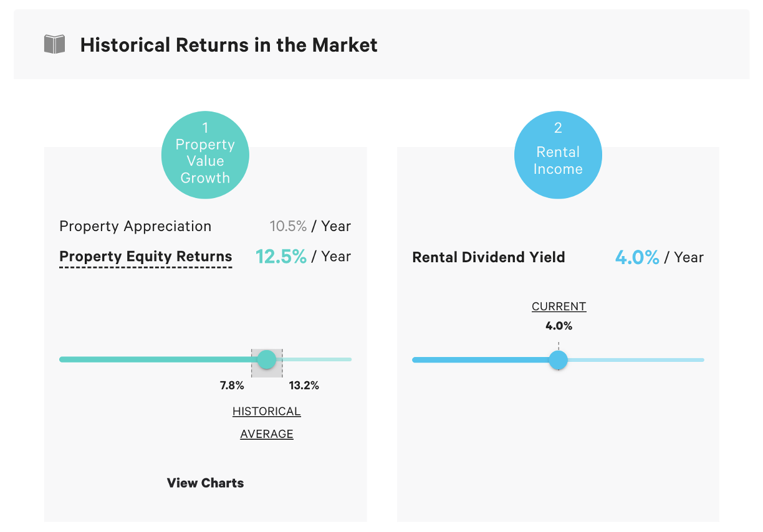
Task: Click the blue rental yield slider handle
Action: [x=559, y=360]
